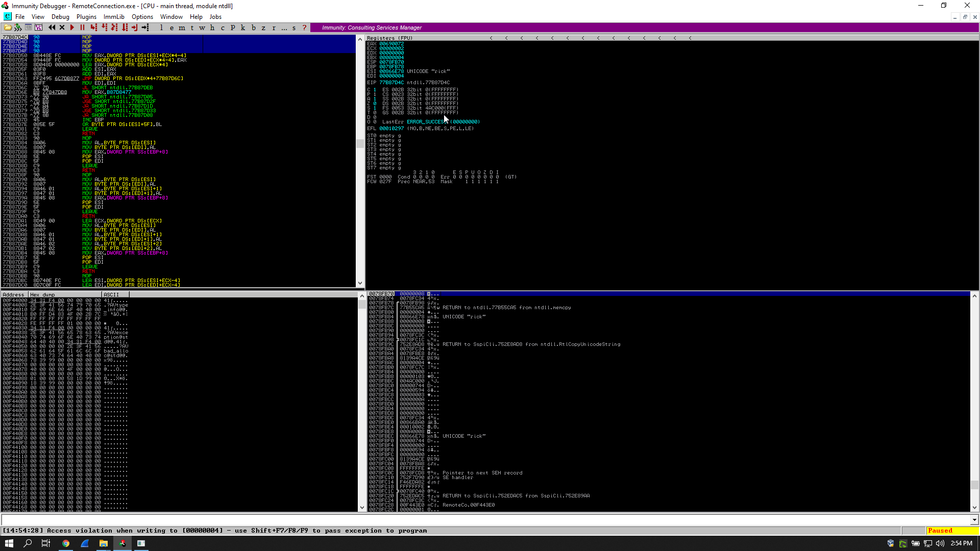
Task: Click the red help question mark icon
Action: (x=304, y=28)
